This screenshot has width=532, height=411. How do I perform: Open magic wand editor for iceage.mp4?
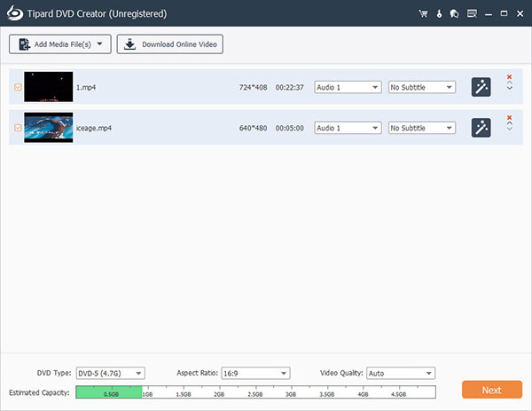click(480, 128)
